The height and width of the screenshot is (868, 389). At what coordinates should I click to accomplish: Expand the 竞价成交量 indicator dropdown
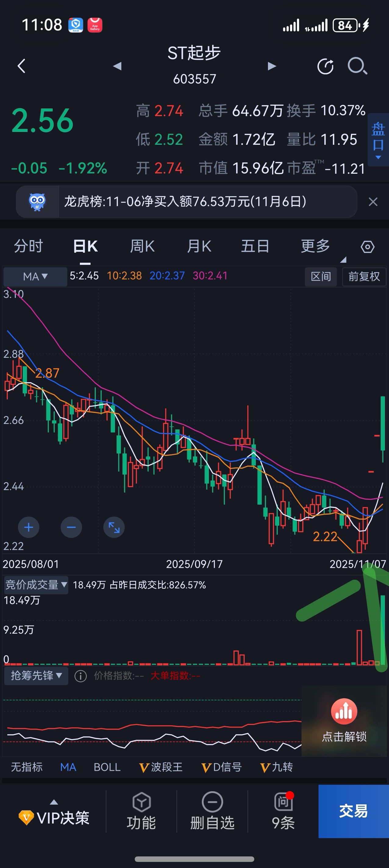[36, 585]
